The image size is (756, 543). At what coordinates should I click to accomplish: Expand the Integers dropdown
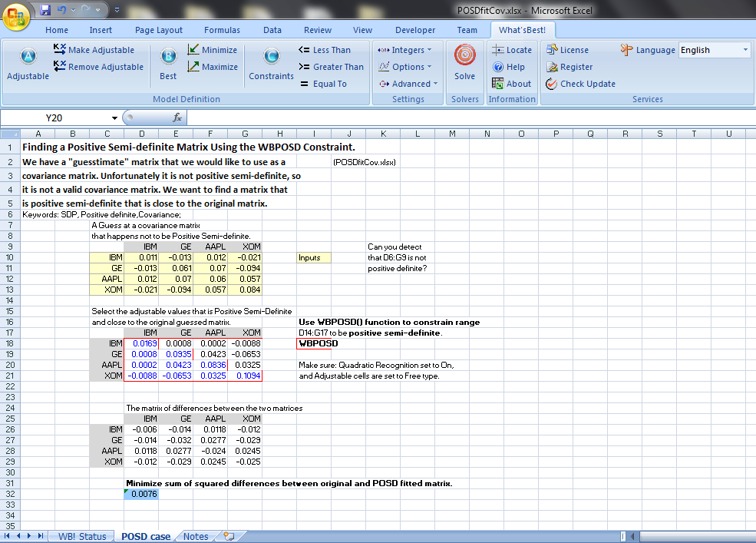tap(404, 50)
